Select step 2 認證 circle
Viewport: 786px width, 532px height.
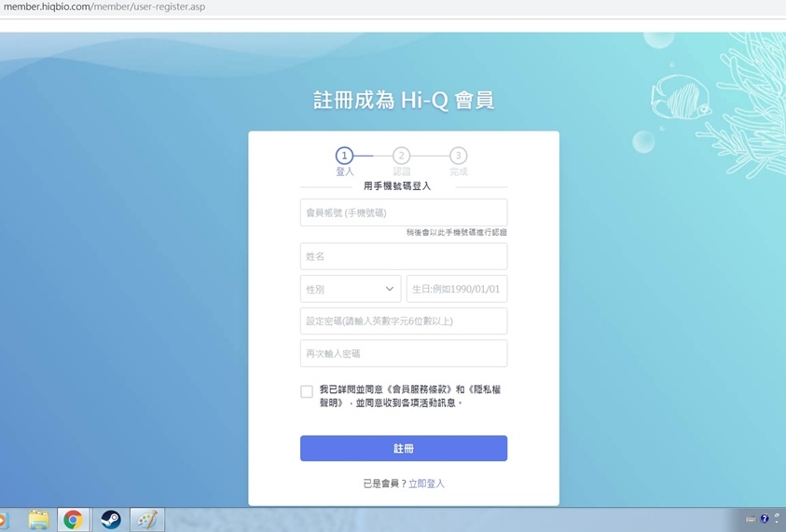(401, 156)
